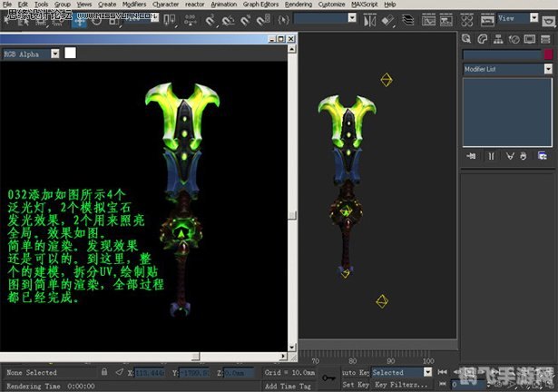Image resolution: width=558 pixels, height=392 pixels.
Task: Open the Display command panel tab
Action: (x=530, y=38)
